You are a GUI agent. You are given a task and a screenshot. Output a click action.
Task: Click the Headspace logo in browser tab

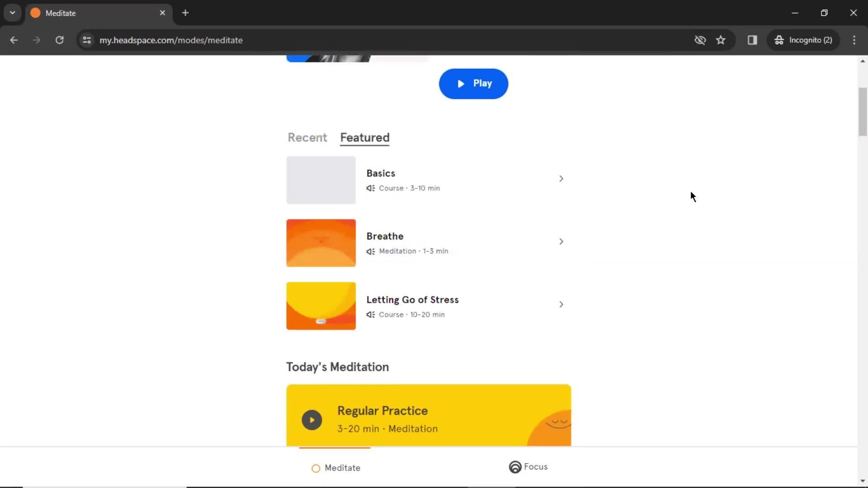pos(36,13)
